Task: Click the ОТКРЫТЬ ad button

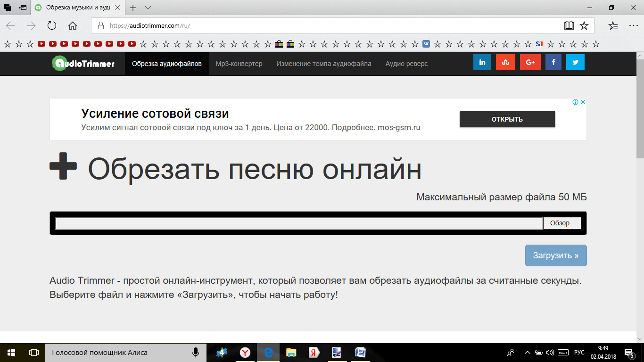Action: (507, 119)
